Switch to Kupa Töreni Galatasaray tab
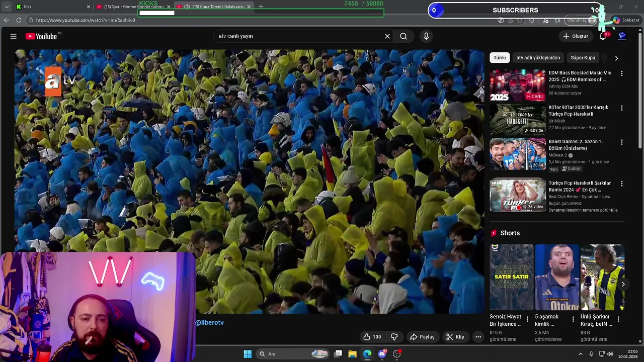 point(214,7)
